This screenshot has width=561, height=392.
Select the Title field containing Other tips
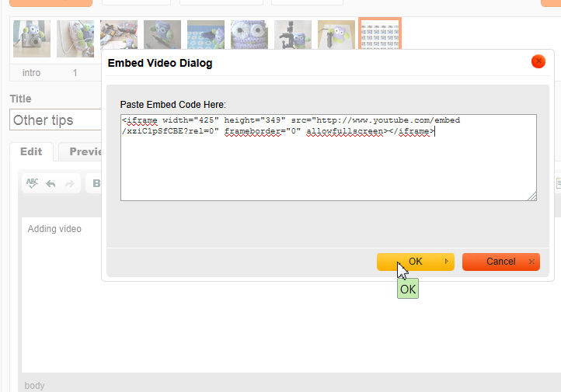point(55,120)
